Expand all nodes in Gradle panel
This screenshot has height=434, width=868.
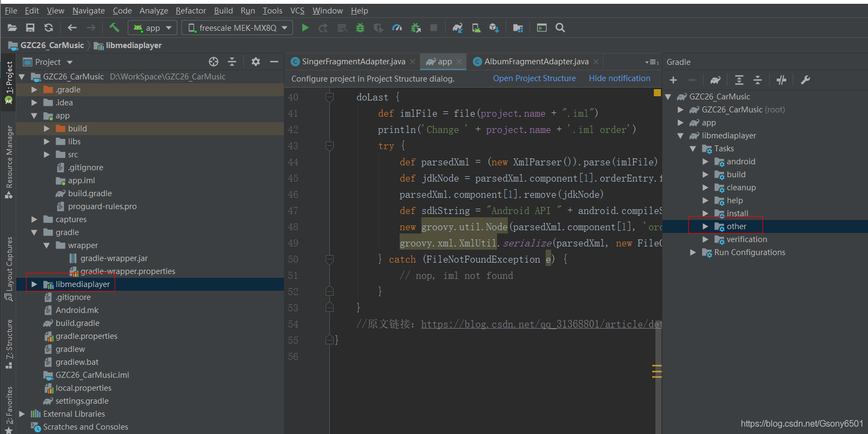(x=739, y=80)
